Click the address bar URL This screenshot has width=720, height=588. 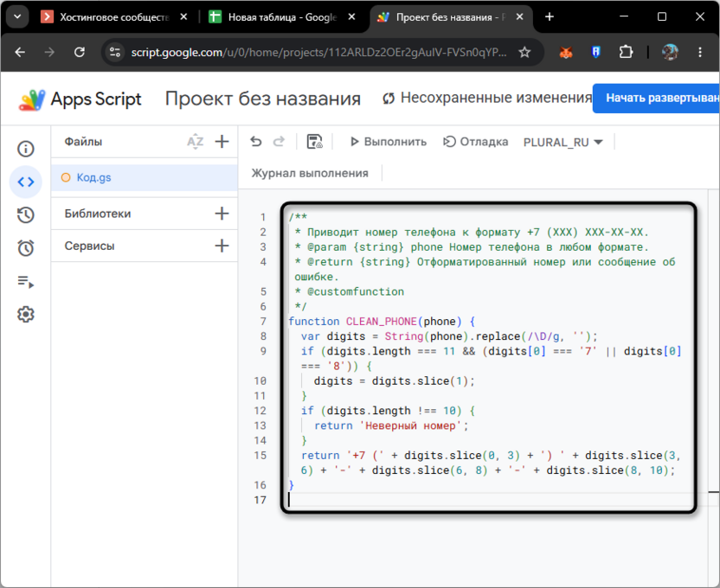(x=318, y=52)
